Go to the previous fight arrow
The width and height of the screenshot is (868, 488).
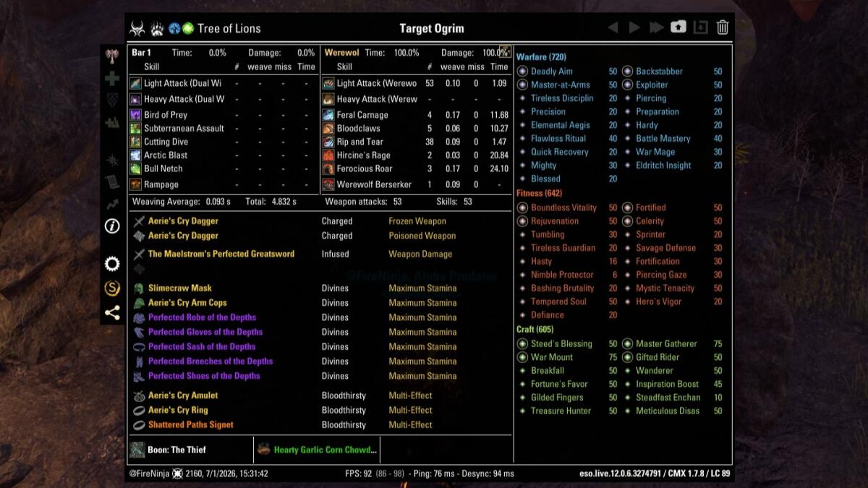point(613,27)
